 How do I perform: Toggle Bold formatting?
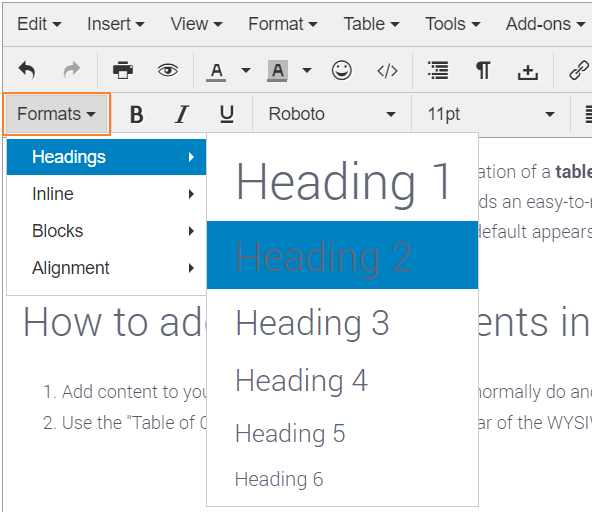(137, 114)
